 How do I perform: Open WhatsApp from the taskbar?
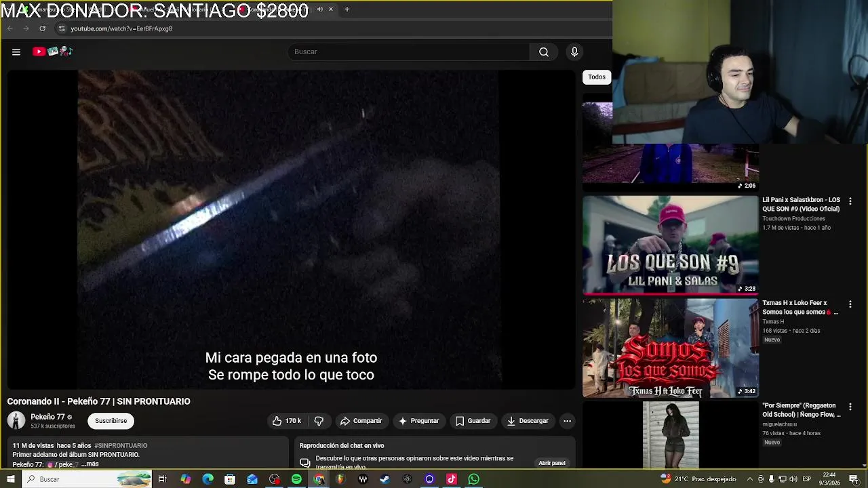pos(474,479)
